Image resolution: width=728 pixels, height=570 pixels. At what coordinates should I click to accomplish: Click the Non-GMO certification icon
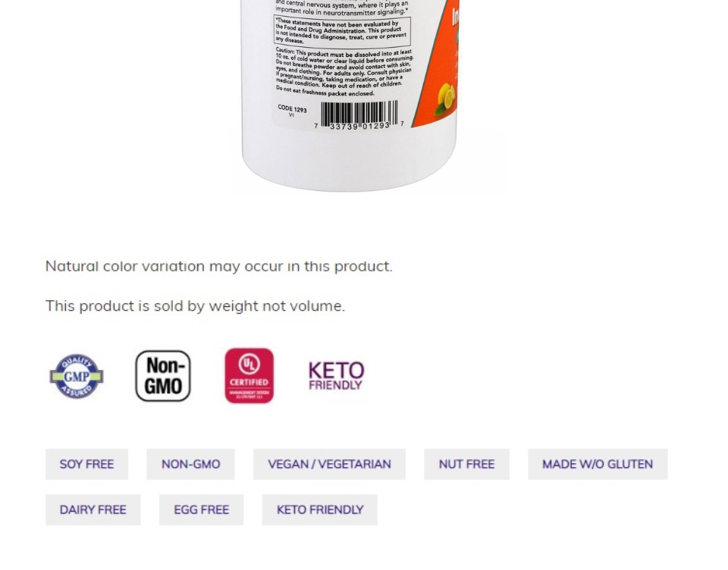[x=163, y=376]
